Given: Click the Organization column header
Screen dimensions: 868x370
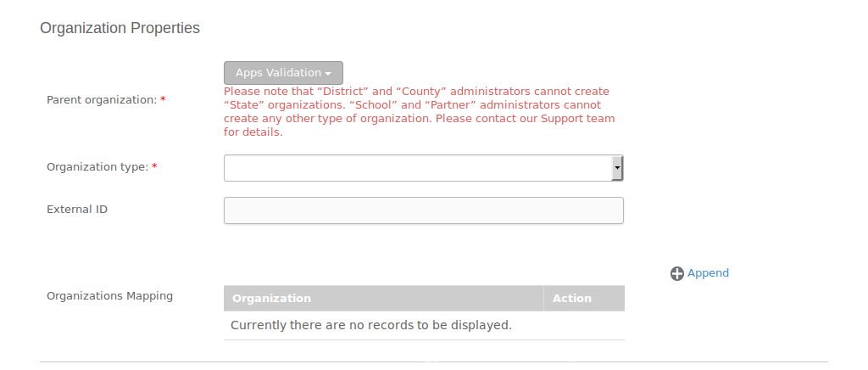Looking at the screenshot, I should (x=384, y=298).
